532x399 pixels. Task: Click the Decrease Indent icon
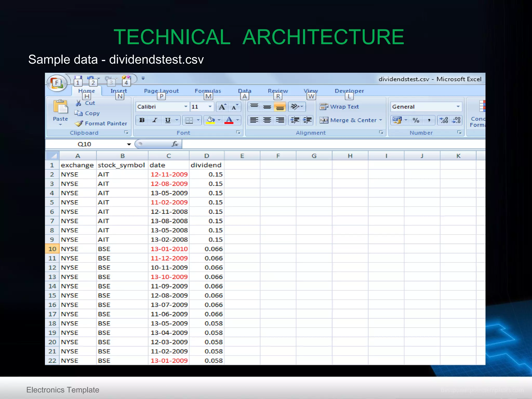[x=295, y=120]
